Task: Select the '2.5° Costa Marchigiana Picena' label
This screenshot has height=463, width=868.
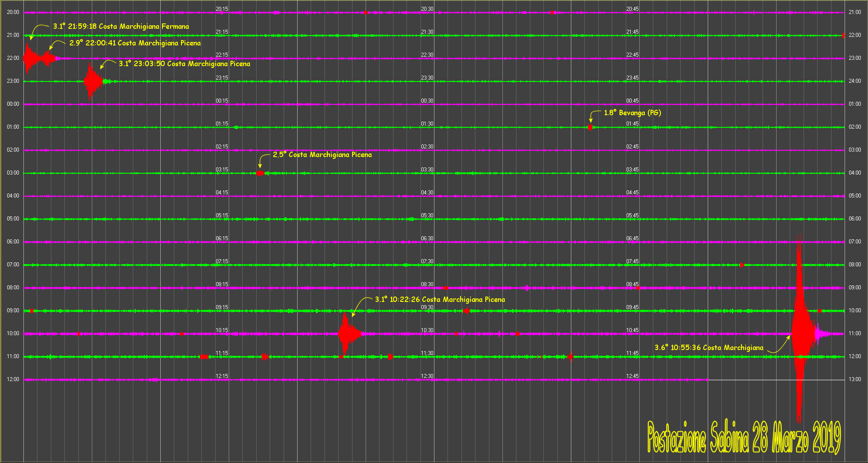Action: [322, 155]
